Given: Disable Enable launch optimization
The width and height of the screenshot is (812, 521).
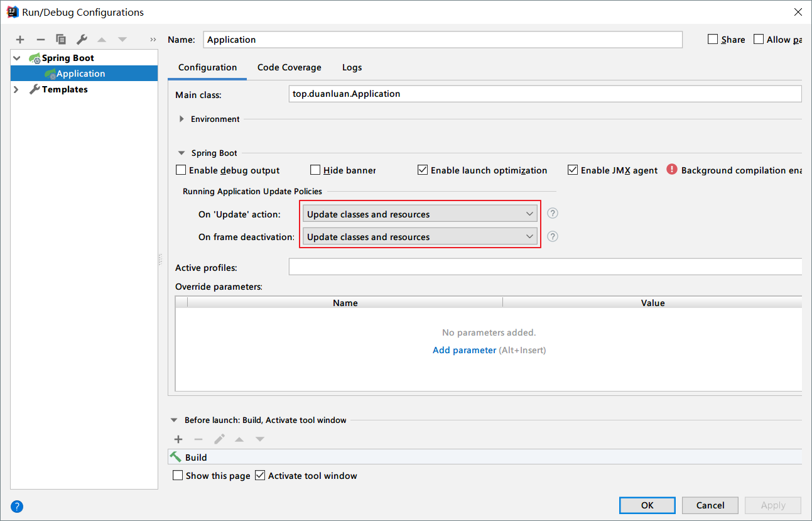Looking at the screenshot, I should pos(423,170).
